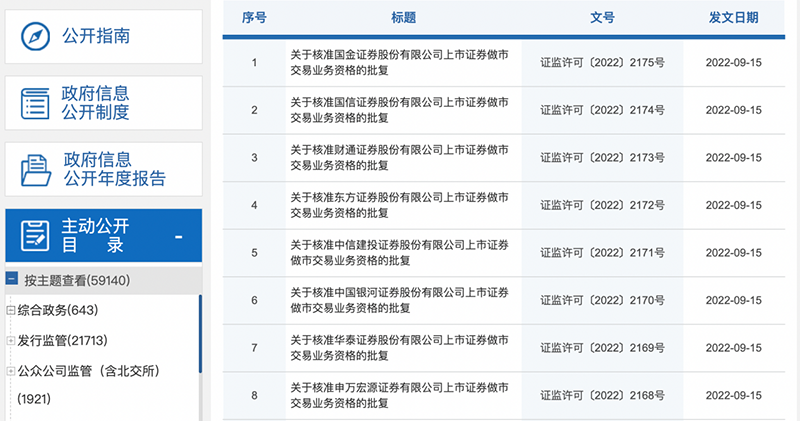800x421 pixels.
Task: Open the 政府信息公开制度 menu item
Action: coord(103,103)
